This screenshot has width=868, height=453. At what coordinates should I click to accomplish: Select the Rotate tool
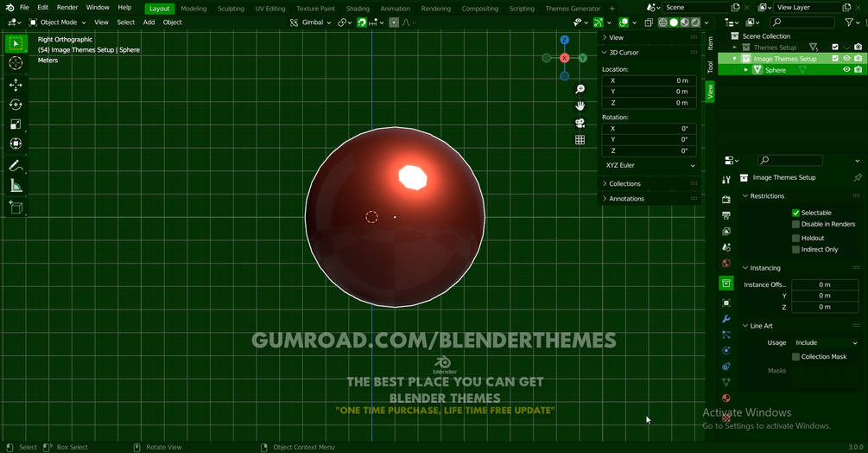pyautogui.click(x=16, y=105)
